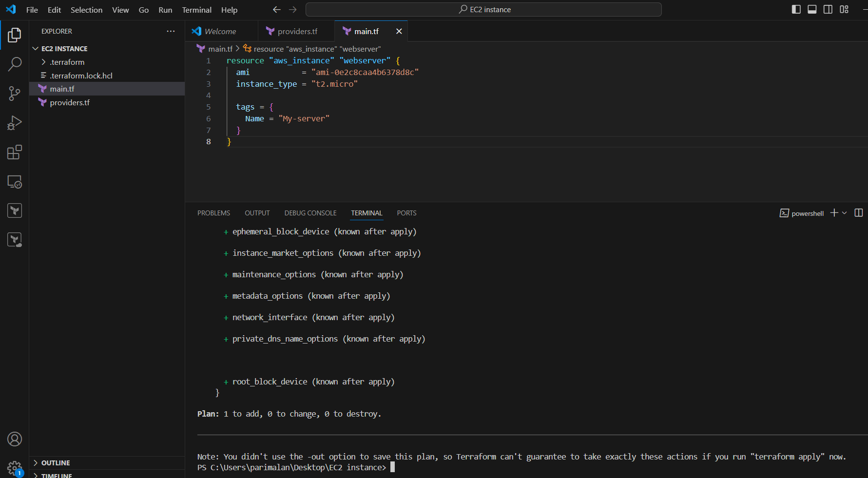This screenshot has height=478, width=868.
Task: Click the main.tf breadcrumb item
Action: click(x=215, y=49)
